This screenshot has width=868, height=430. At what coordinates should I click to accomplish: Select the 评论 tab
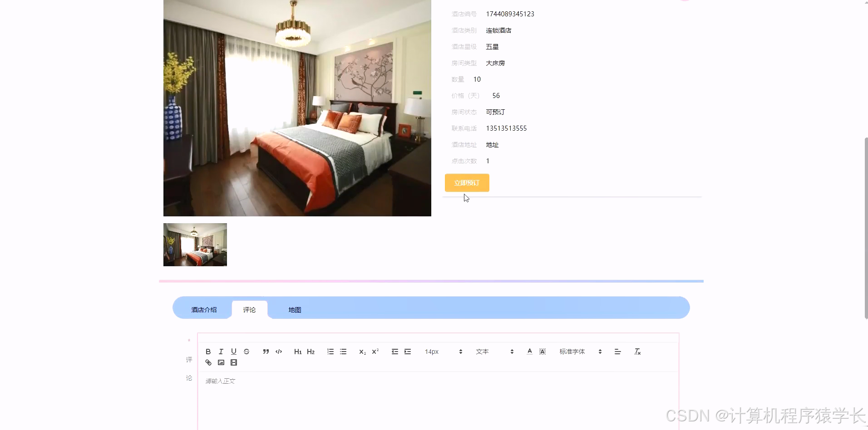pos(249,310)
